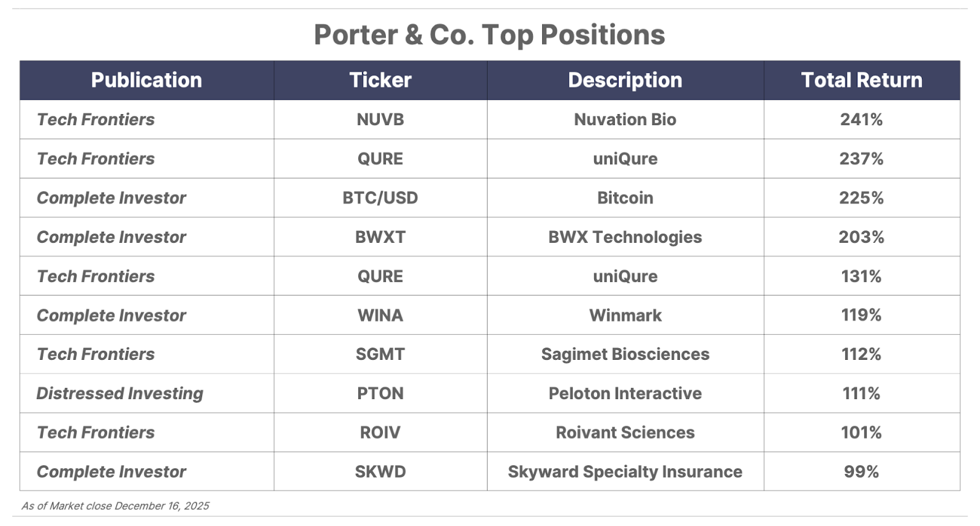The width and height of the screenshot is (980, 526).
Task: Click the market close date footnote
Action: point(115,506)
